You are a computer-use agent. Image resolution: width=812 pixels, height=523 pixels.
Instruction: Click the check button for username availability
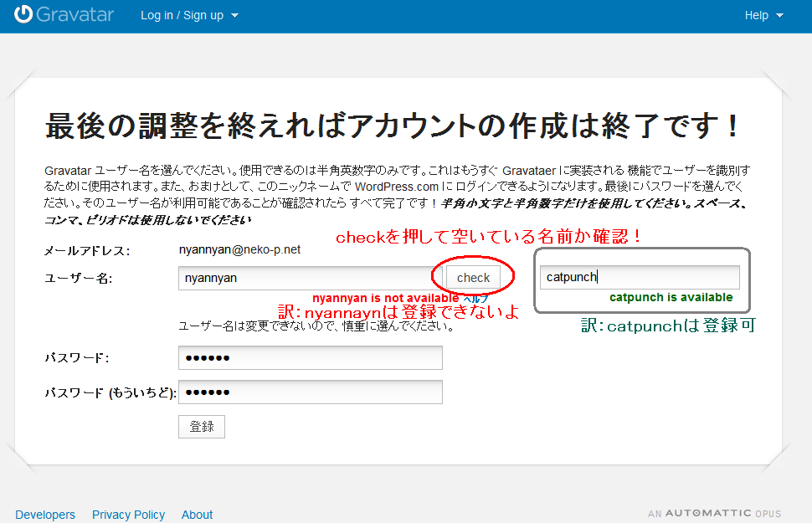473,278
